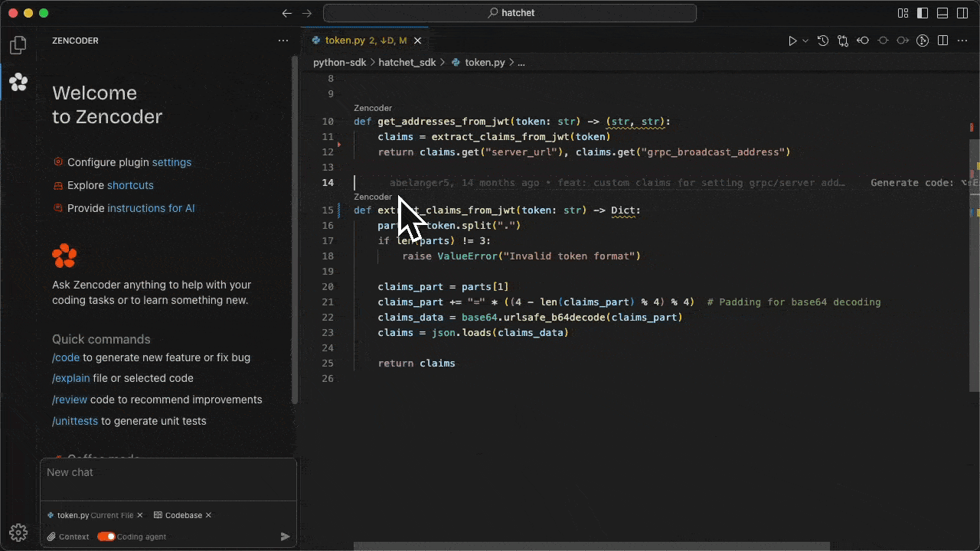This screenshot has width=980, height=551.
Task: Click token.py in the breadcrumb
Action: [x=485, y=63]
